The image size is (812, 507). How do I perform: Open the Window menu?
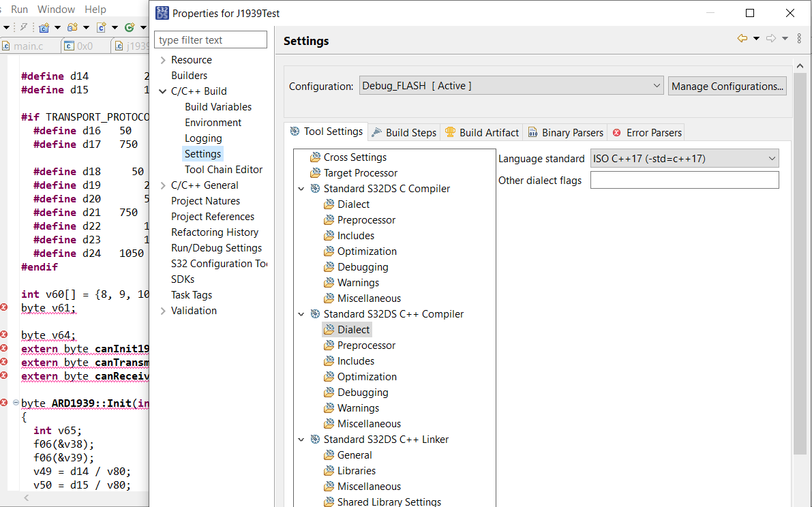(x=56, y=10)
